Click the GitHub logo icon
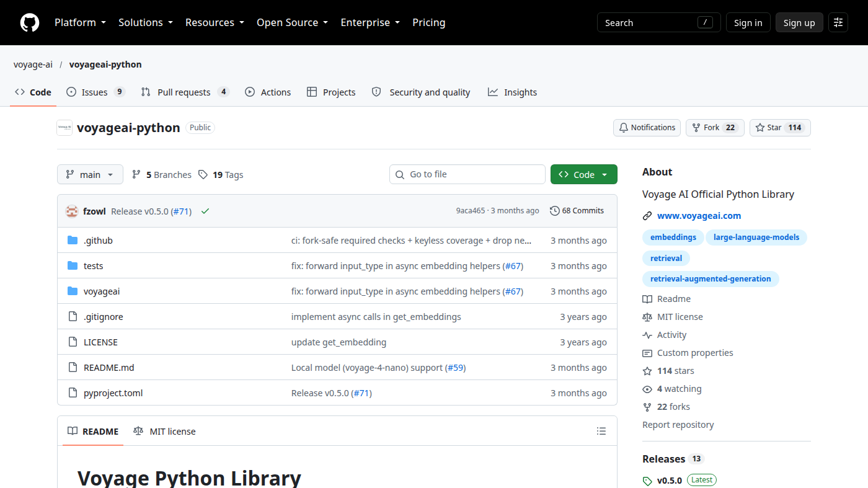868x488 pixels. click(30, 22)
